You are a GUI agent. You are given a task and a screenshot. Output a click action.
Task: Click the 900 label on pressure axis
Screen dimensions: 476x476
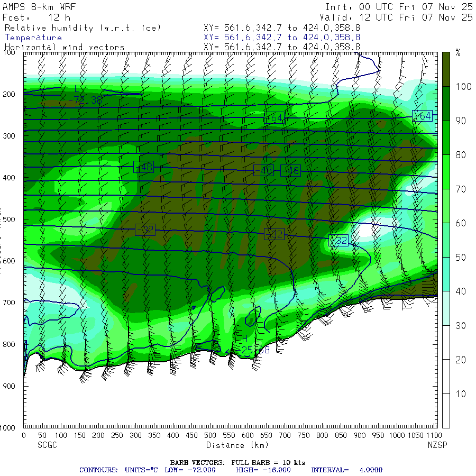pyautogui.click(x=9, y=386)
